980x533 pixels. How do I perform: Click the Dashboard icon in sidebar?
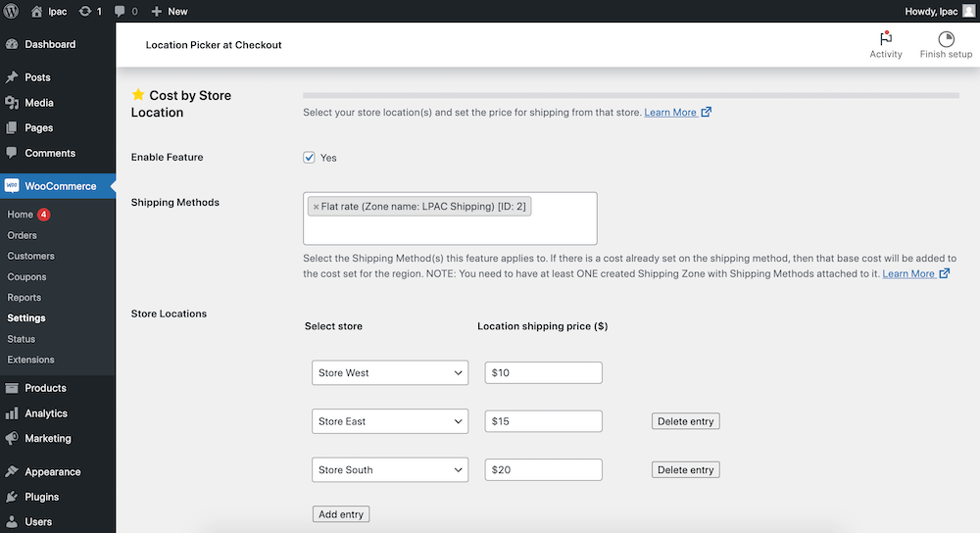click(x=11, y=44)
